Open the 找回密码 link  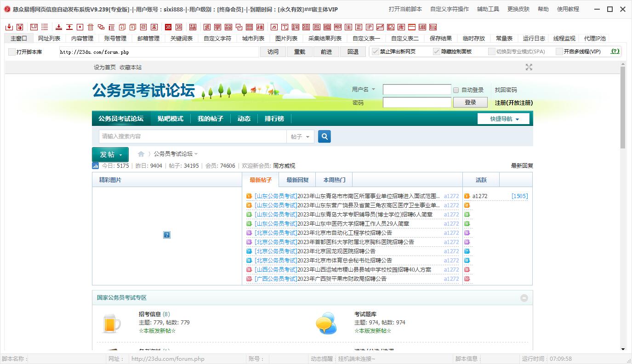click(x=506, y=90)
